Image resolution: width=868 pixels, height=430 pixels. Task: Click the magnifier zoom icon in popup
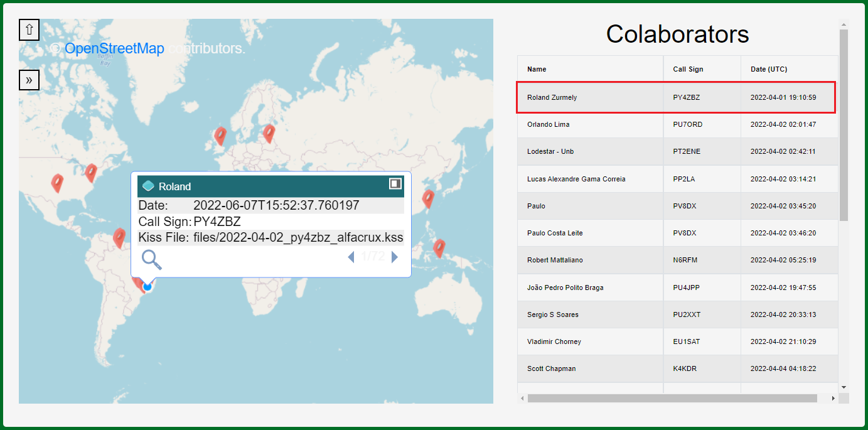151,259
